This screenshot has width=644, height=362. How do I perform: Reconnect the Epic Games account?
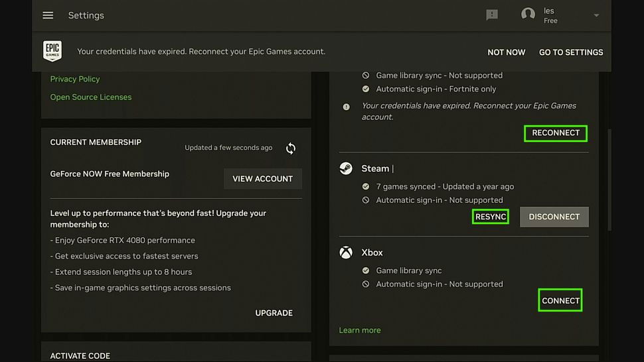pyautogui.click(x=556, y=133)
